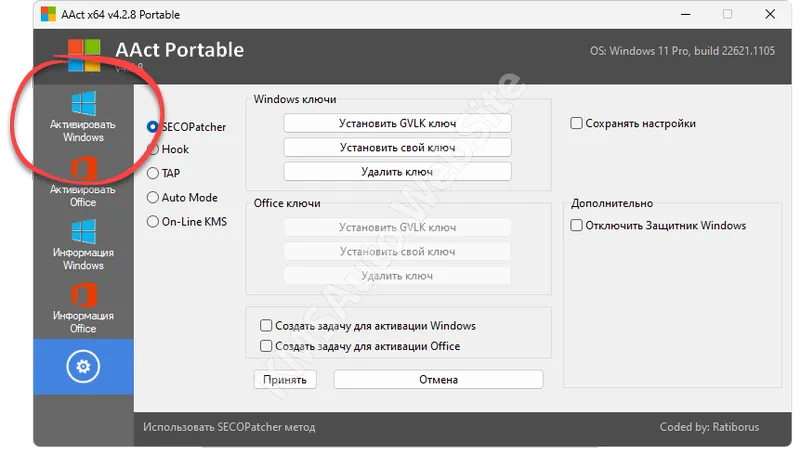
Task: Open the Активировать Windows sidebar section
Action: [83, 118]
